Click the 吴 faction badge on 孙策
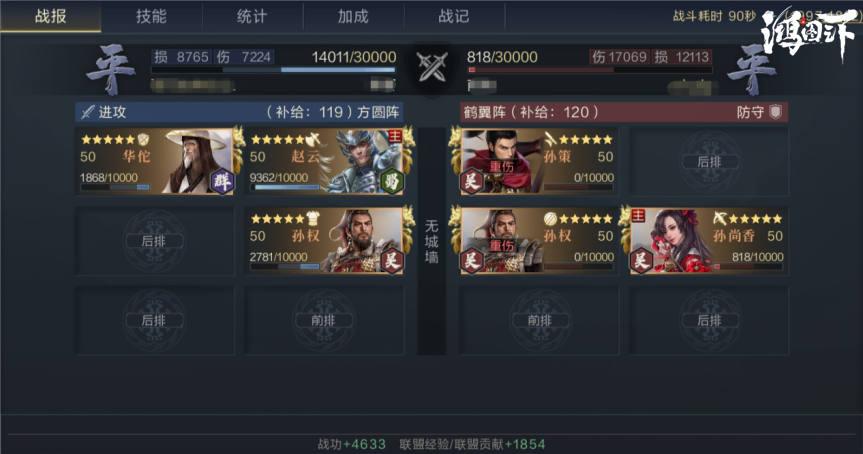This screenshot has width=863, height=454. click(472, 182)
